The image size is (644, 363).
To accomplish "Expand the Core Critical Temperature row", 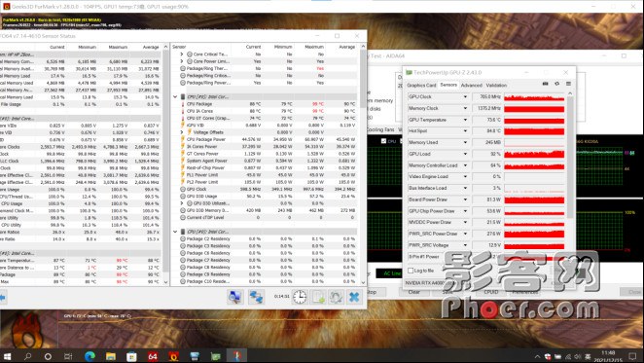I will [x=182, y=54].
